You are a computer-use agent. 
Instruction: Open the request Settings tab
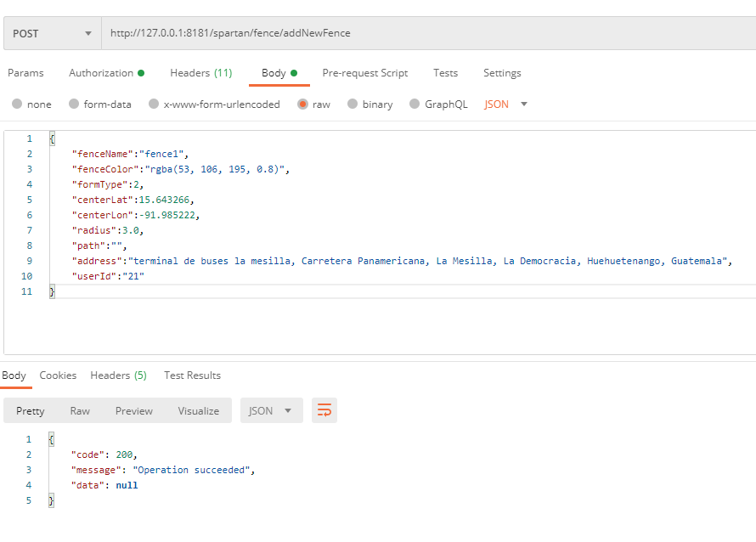coord(502,73)
